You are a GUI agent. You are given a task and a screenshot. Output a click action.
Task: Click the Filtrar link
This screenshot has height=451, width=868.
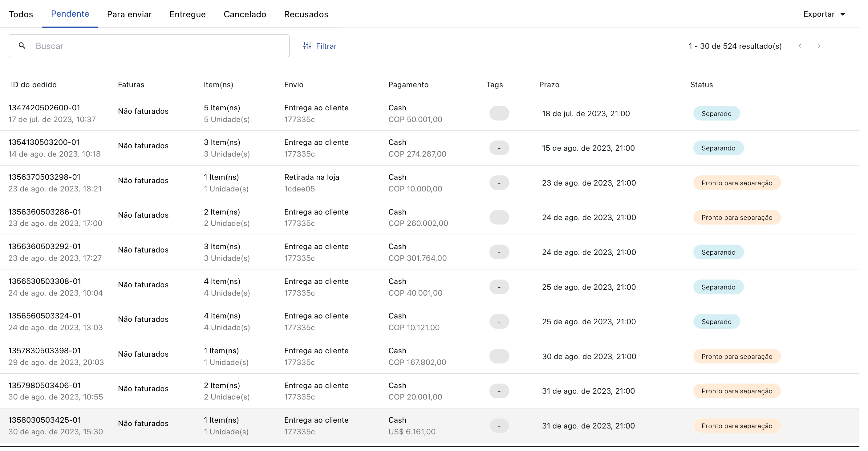click(x=326, y=46)
